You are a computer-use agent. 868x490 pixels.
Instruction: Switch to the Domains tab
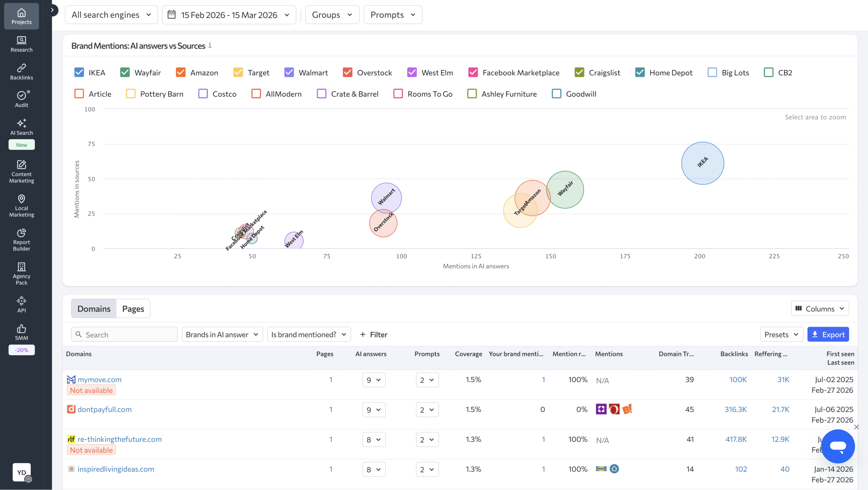click(94, 308)
